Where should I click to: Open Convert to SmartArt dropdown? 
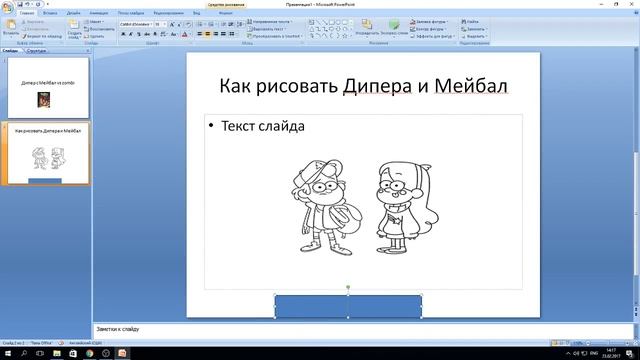coord(275,36)
